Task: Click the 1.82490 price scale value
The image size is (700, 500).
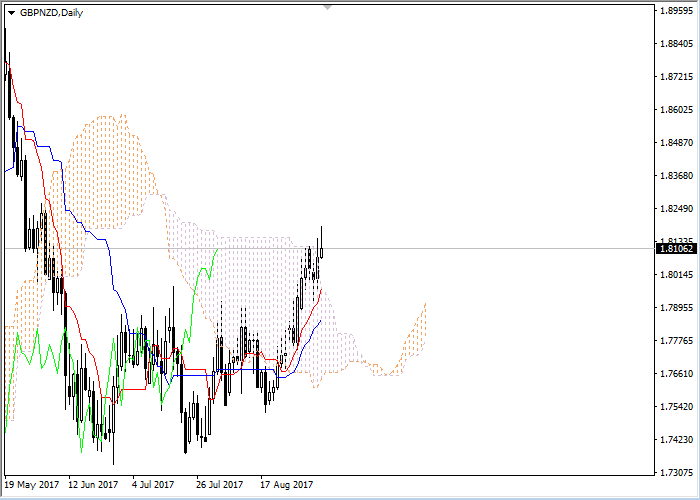Action: click(677, 208)
